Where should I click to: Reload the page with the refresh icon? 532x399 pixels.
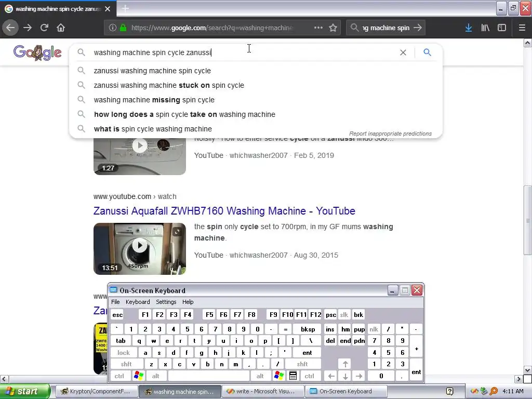(x=44, y=28)
